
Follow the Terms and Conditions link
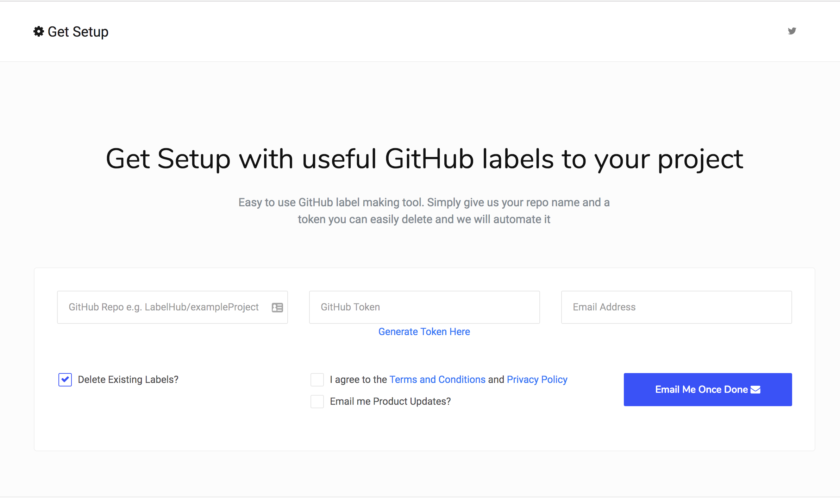click(x=437, y=379)
